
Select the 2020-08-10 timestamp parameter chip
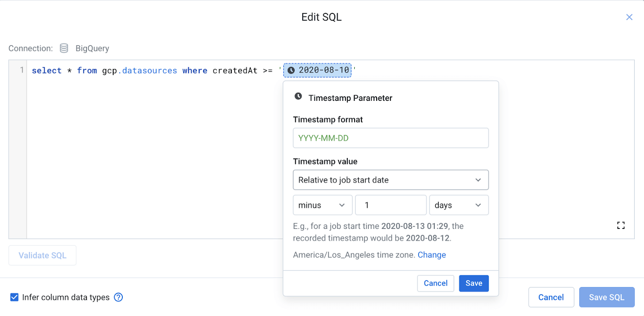click(x=322, y=70)
